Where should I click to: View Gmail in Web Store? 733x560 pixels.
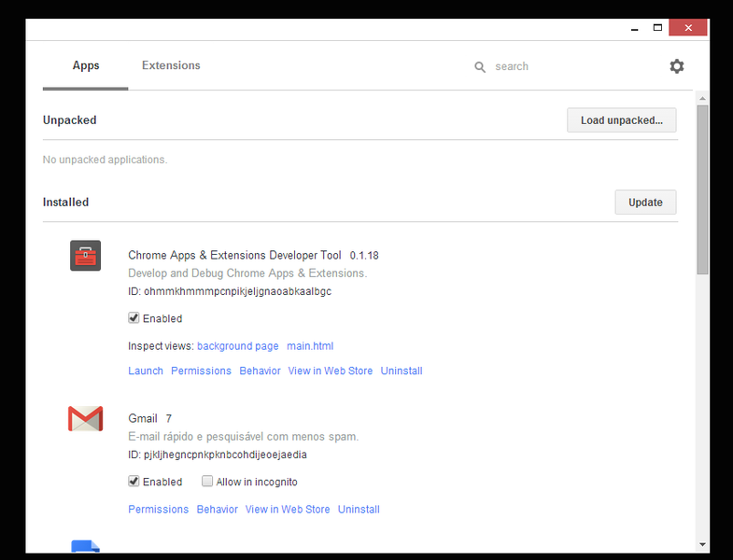pyautogui.click(x=288, y=510)
